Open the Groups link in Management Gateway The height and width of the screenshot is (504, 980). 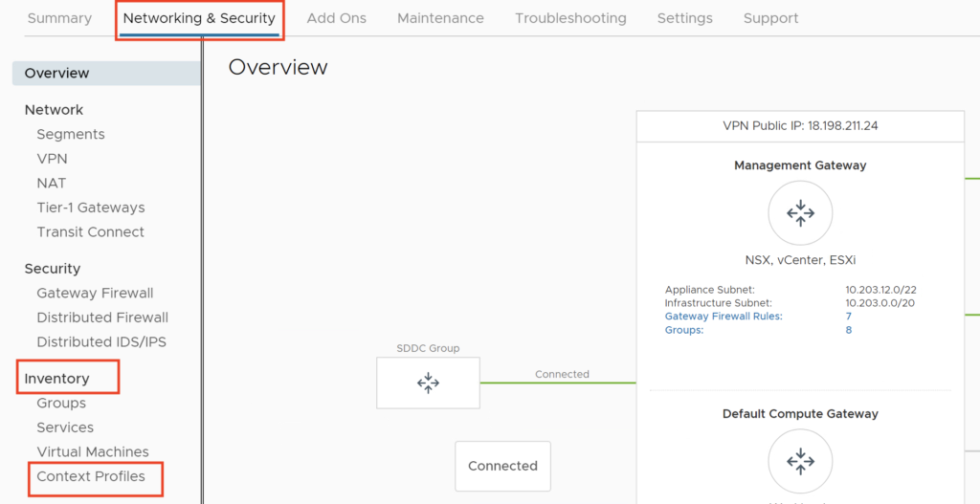[x=684, y=330]
